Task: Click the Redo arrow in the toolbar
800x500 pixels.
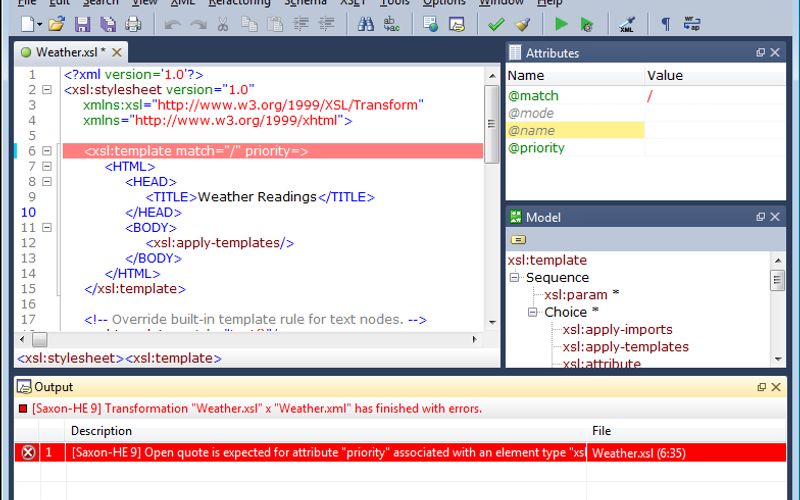Action: [198, 24]
